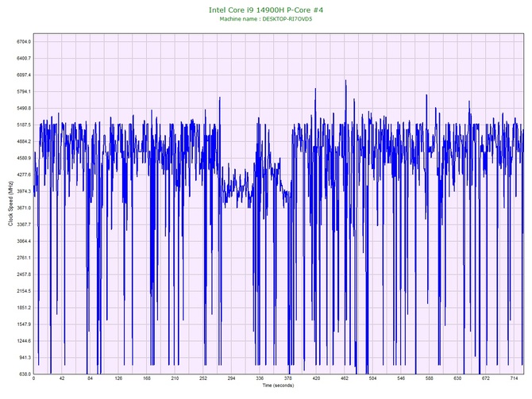Click the 638.0 y-axis value
Screen dimensions: 532x399
[25, 374]
